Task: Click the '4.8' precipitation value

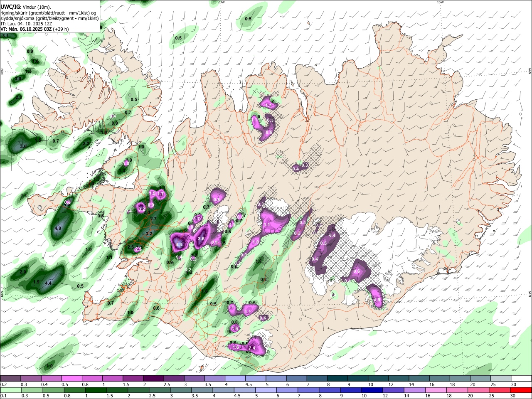Action: coord(58,228)
